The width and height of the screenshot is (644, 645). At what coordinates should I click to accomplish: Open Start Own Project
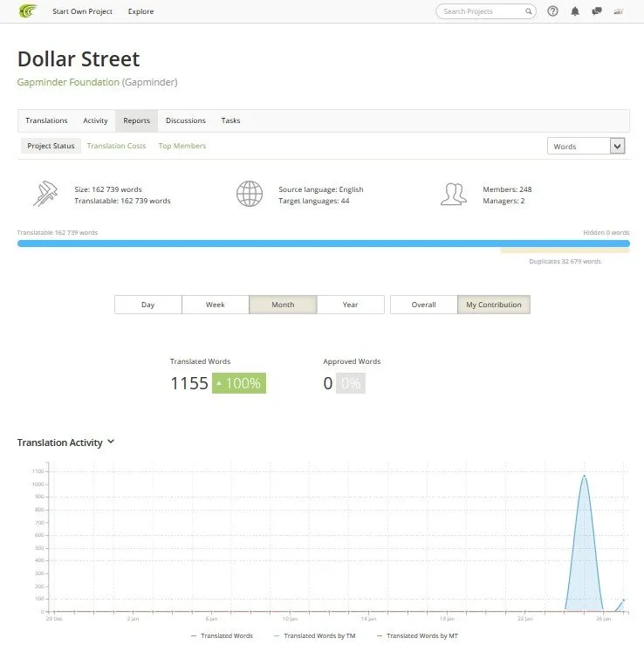(82, 11)
